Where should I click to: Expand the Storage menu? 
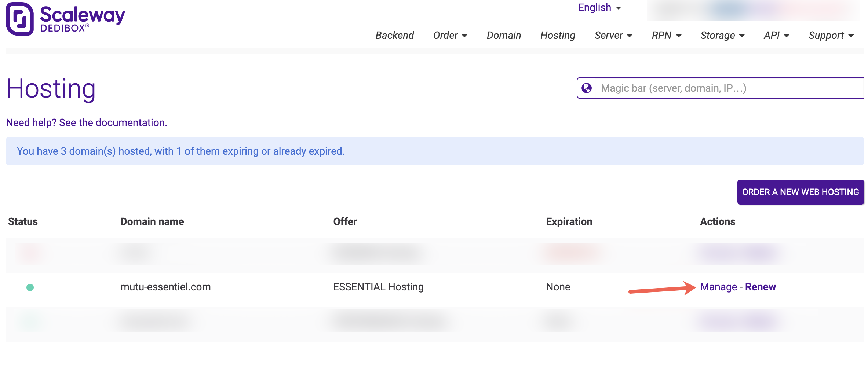(722, 36)
